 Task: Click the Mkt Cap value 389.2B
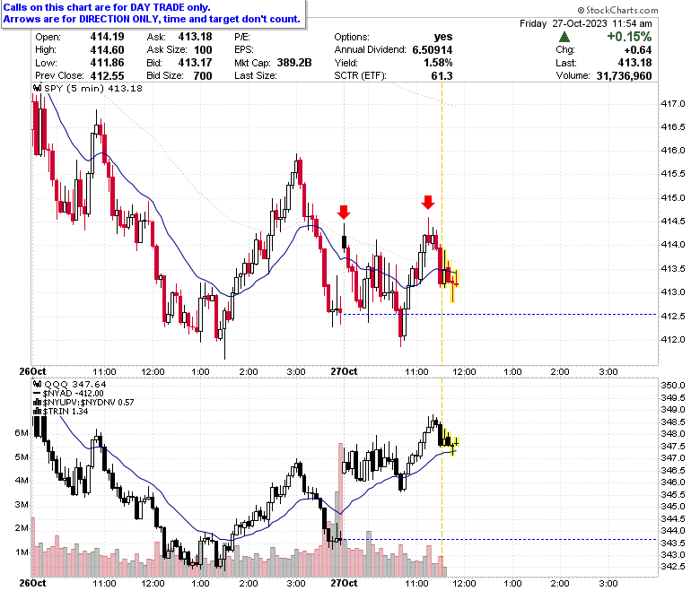tap(294, 63)
